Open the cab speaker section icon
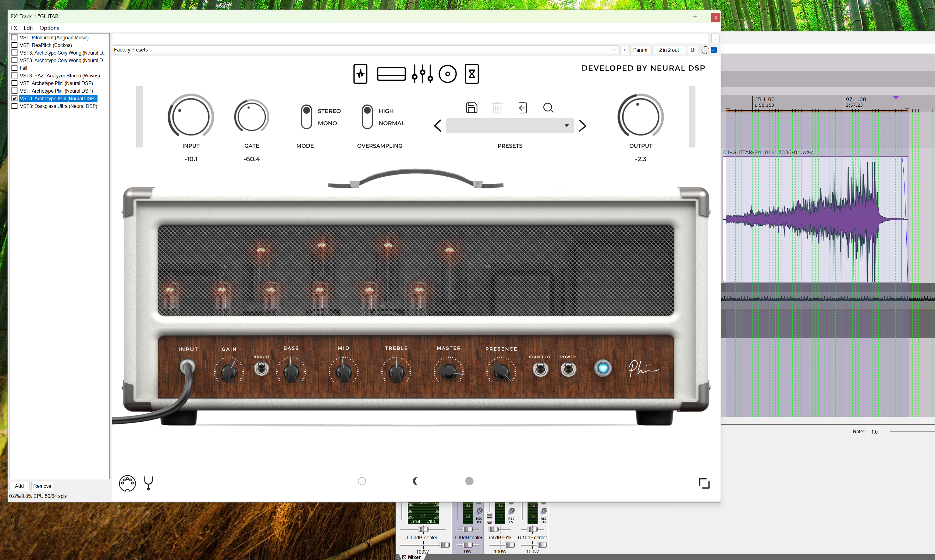This screenshot has width=935, height=560. click(448, 74)
